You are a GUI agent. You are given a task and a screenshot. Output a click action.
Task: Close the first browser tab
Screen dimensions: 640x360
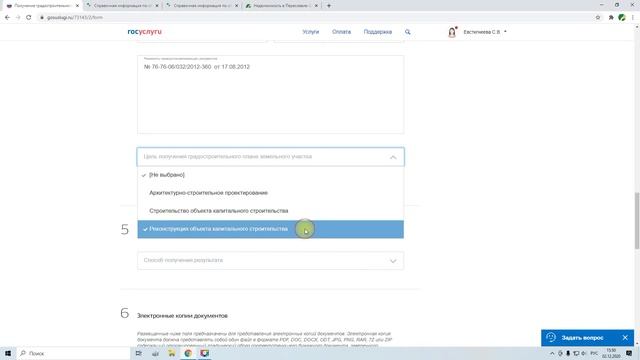point(77,6)
